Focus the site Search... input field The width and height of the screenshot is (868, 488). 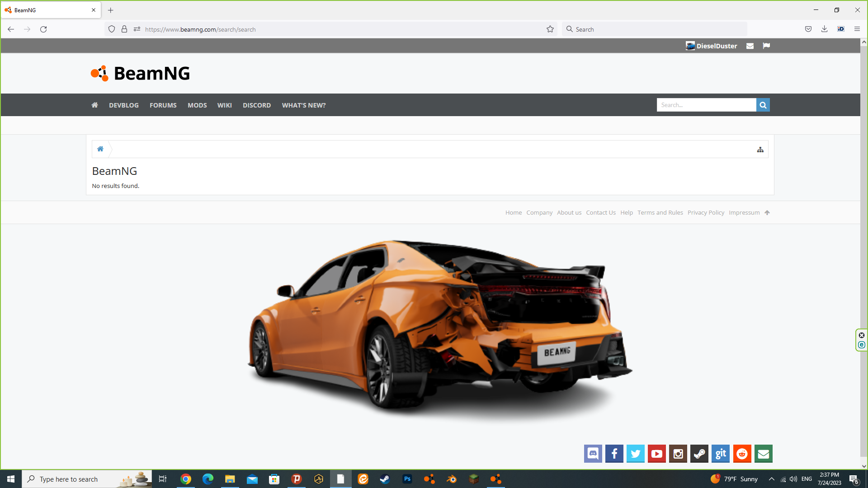(x=706, y=105)
